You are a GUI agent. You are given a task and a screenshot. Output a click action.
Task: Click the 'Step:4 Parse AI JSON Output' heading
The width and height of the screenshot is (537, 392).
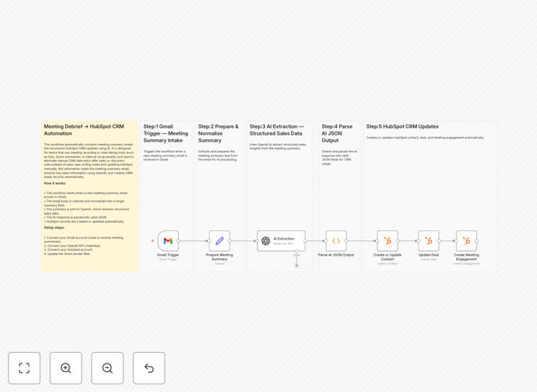pos(337,133)
